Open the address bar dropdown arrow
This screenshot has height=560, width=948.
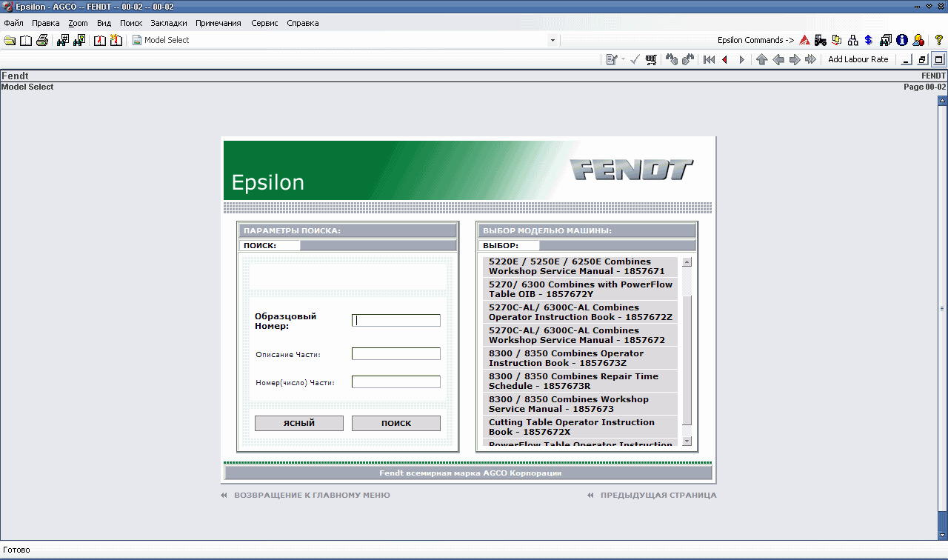point(553,40)
